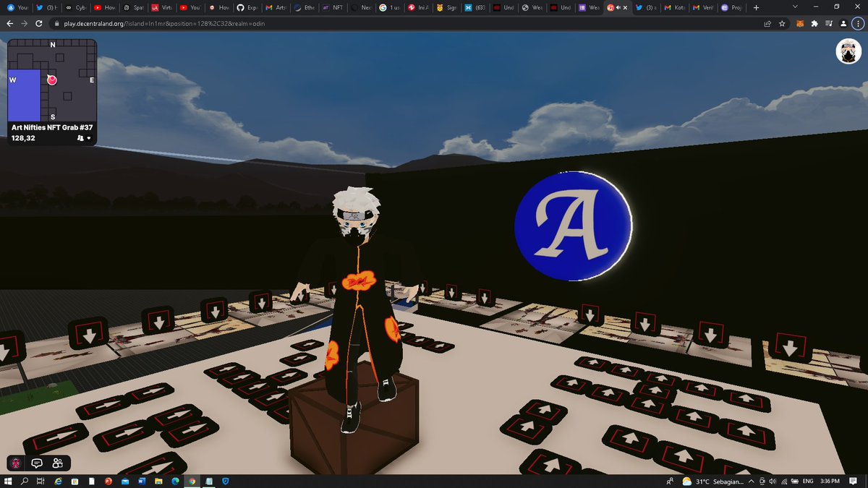868x488 pixels.
Task: Click the 3:36 PM clock
Action: click(830, 481)
